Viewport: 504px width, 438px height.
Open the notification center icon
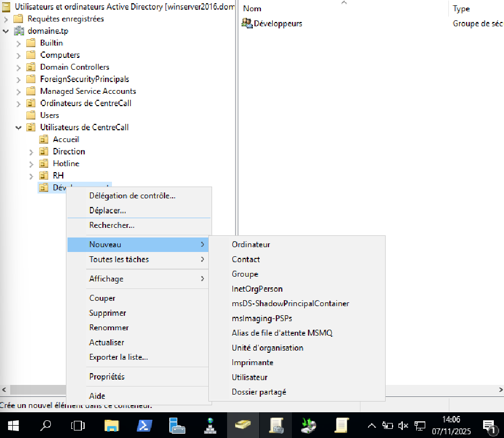tap(488, 426)
